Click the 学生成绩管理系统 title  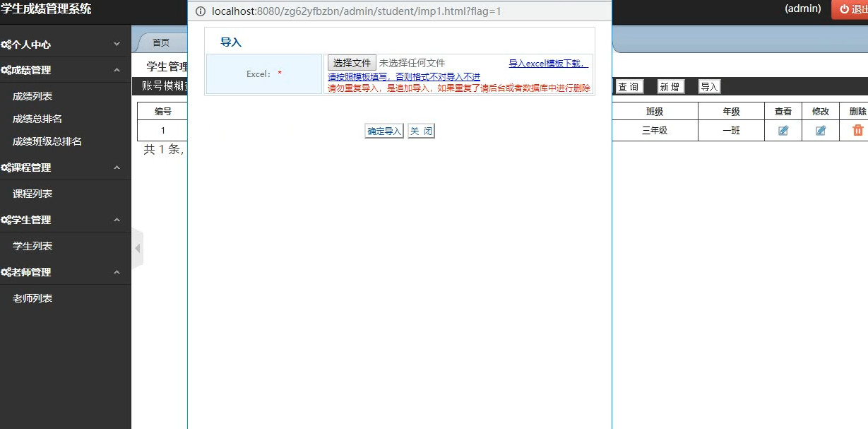tap(46, 9)
